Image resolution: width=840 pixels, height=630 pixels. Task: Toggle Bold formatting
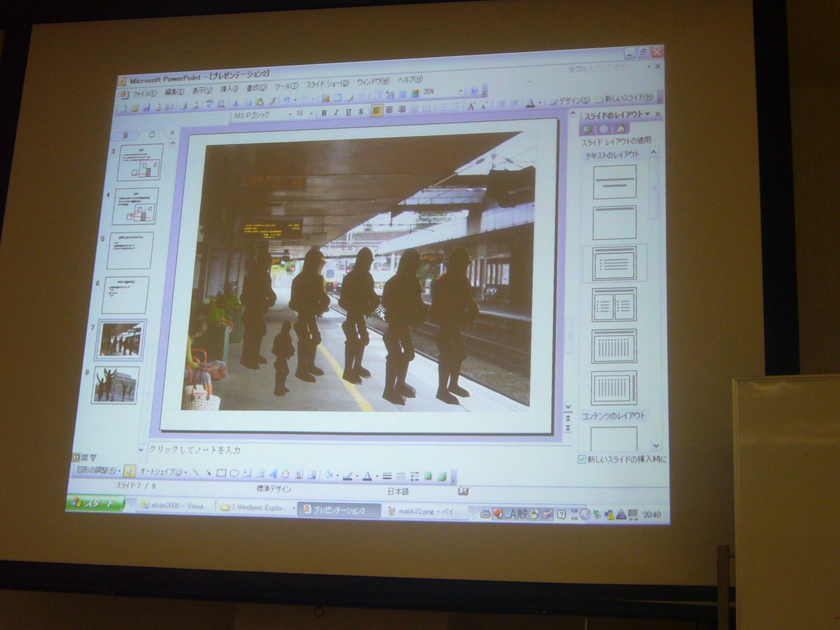pyautogui.click(x=324, y=112)
